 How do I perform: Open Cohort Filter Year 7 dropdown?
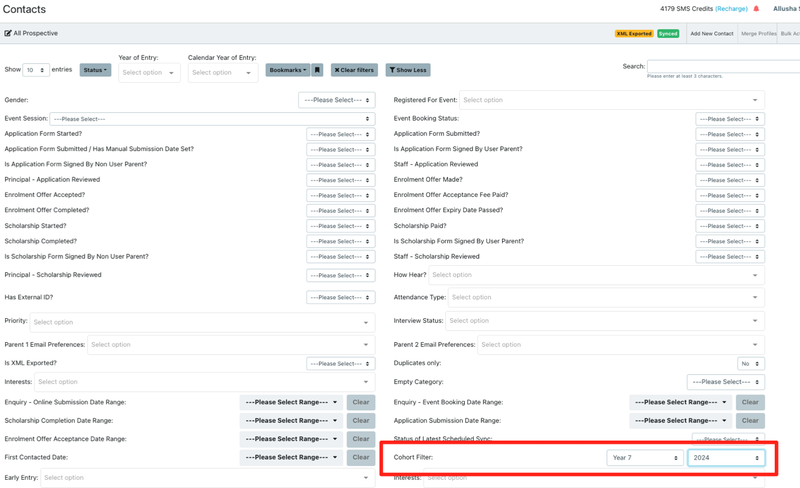pyautogui.click(x=644, y=458)
